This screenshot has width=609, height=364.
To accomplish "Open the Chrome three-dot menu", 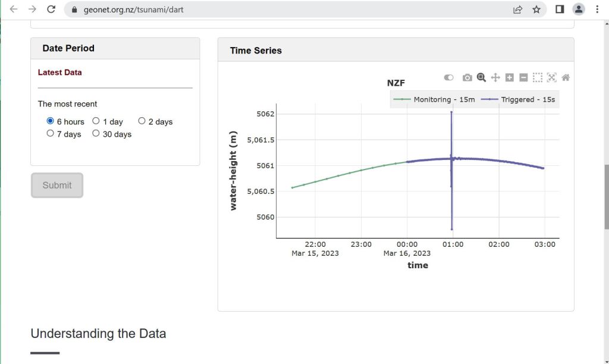I will tap(597, 10).
